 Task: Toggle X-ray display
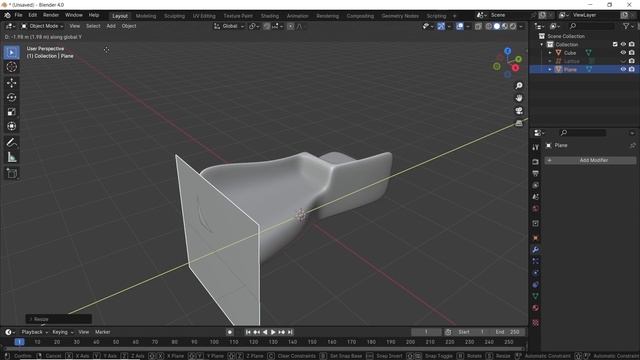[x=478, y=26]
